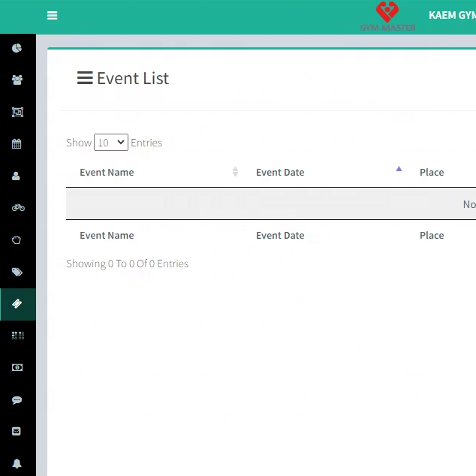Click the highlighted ticket icon in sidebar
Image resolution: width=476 pixels, height=476 pixels.
[17, 304]
